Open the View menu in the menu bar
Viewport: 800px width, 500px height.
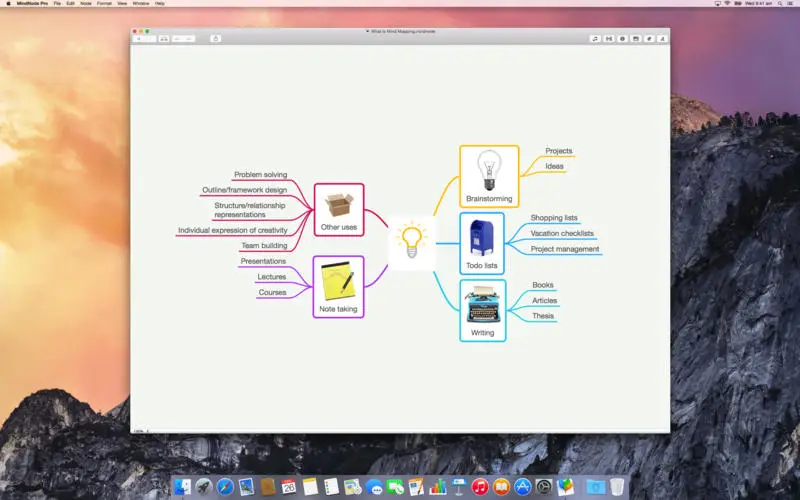tap(122, 4)
